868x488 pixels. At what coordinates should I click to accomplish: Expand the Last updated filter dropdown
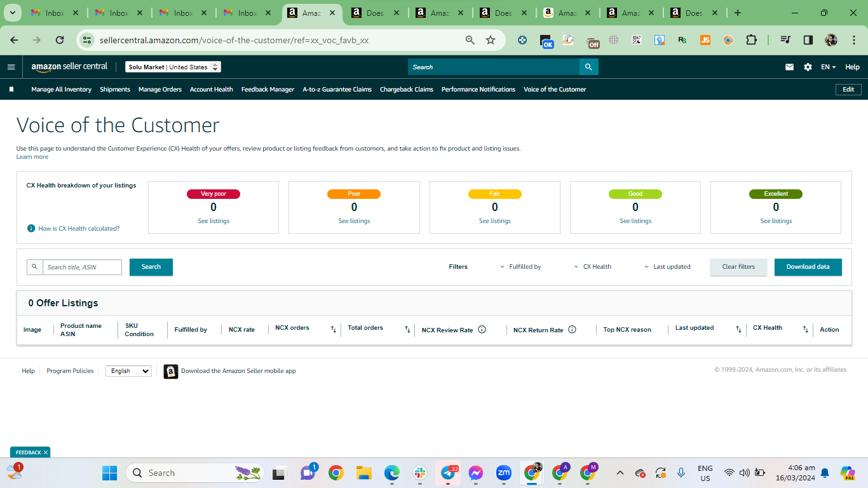667,267
